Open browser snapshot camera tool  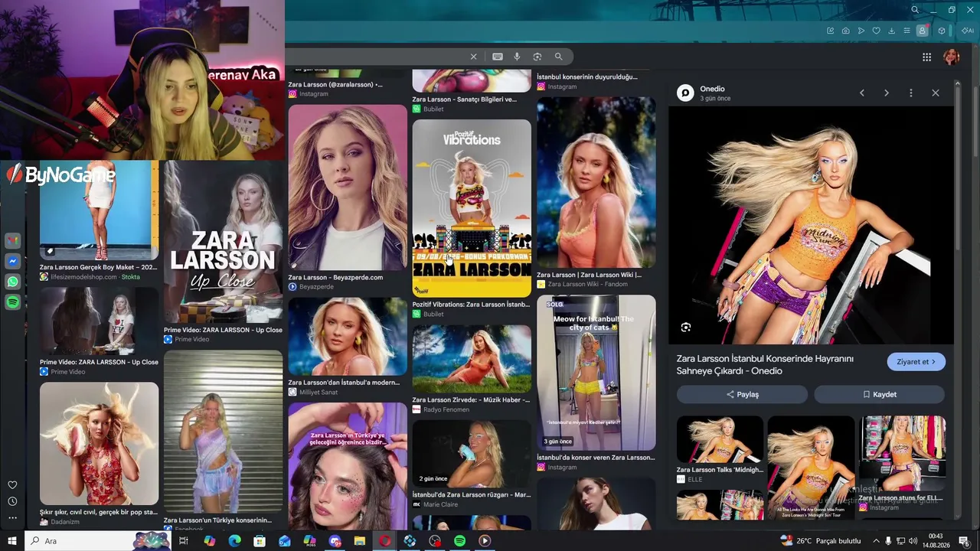[x=845, y=31]
